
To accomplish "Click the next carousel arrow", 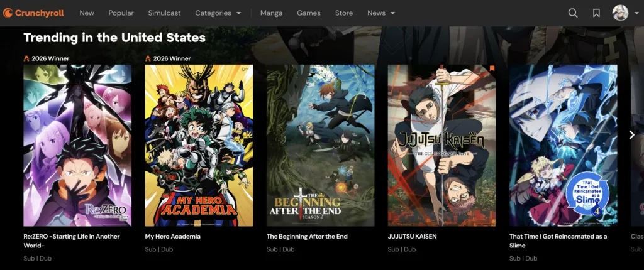I will click(x=631, y=135).
